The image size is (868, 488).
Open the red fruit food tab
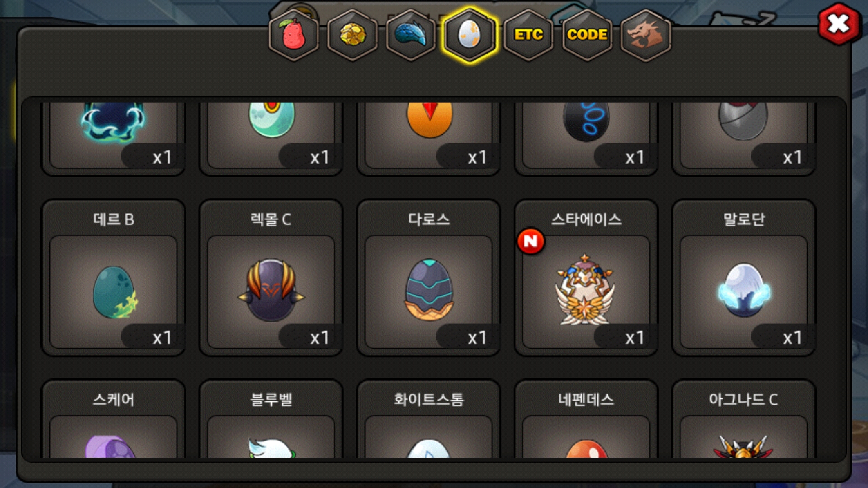point(294,35)
